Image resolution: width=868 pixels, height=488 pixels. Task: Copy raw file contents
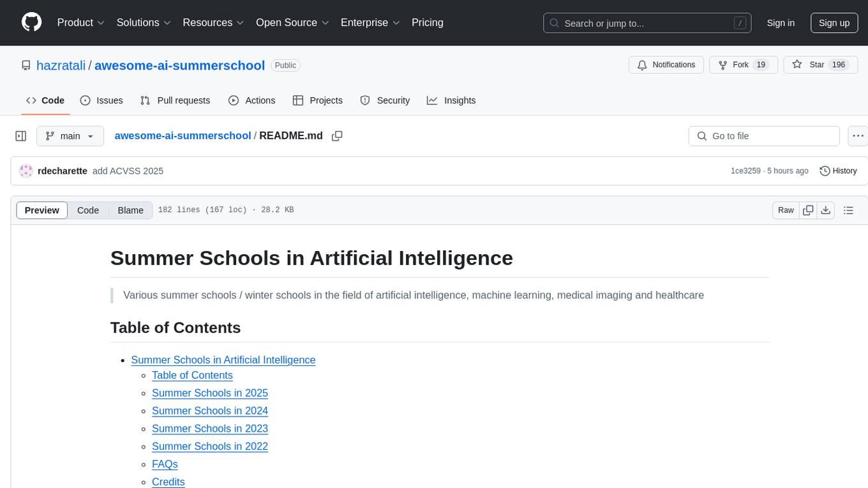tap(808, 210)
